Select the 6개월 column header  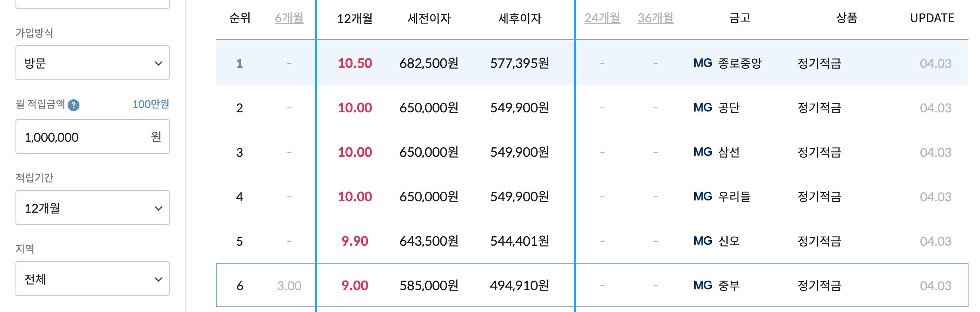point(289,17)
